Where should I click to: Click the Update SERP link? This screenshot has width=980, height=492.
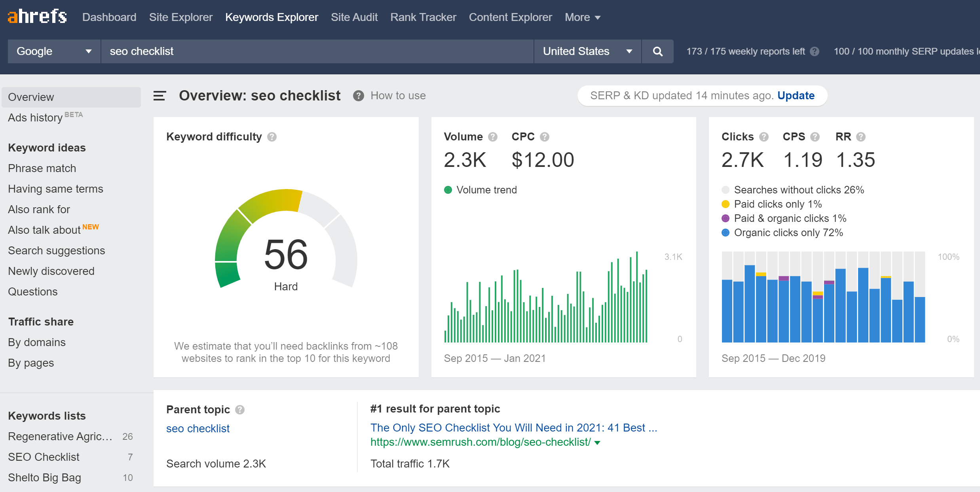(796, 96)
